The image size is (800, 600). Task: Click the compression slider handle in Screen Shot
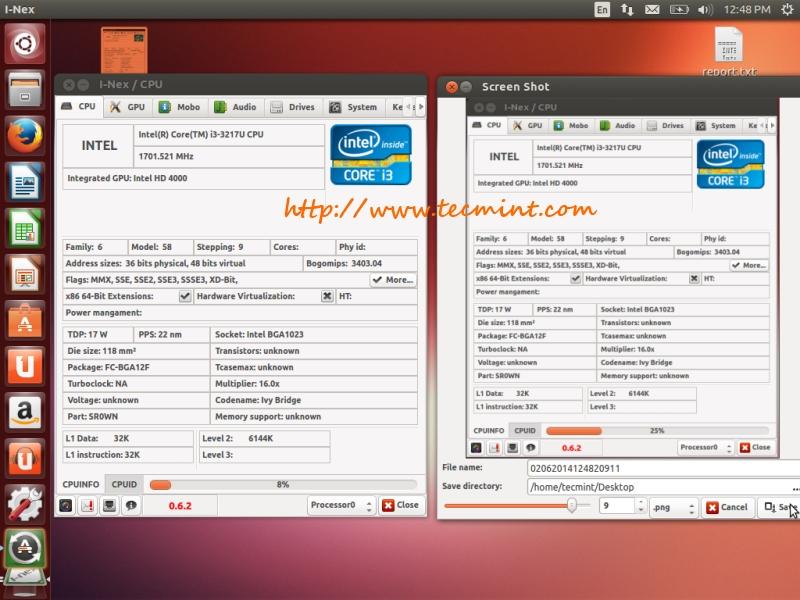[571, 506]
